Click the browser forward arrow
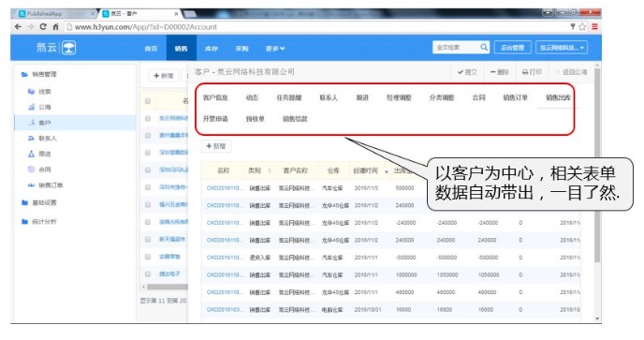644x340 pixels. (30, 27)
